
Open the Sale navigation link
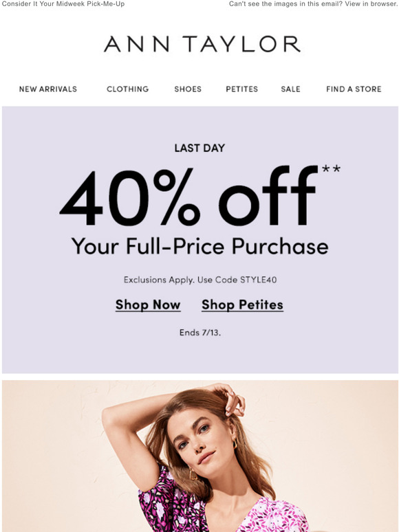[x=291, y=89]
